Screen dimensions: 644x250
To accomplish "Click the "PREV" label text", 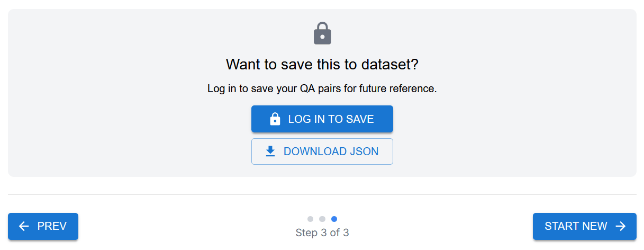I will pos(52,227).
